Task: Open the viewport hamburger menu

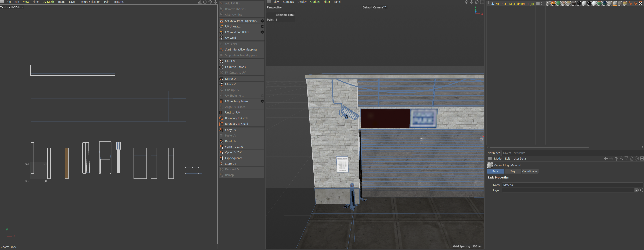Action: [269, 2]
